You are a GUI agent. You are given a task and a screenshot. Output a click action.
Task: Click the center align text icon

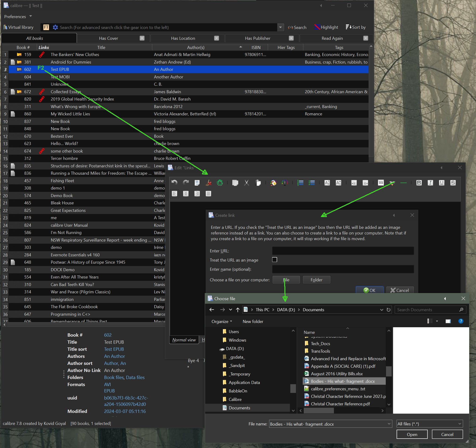(x=185, y=194)
